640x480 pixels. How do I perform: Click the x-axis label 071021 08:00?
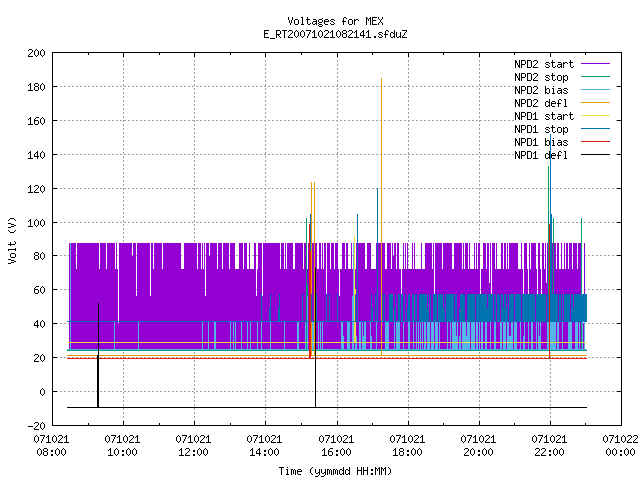tap(51, 446)
